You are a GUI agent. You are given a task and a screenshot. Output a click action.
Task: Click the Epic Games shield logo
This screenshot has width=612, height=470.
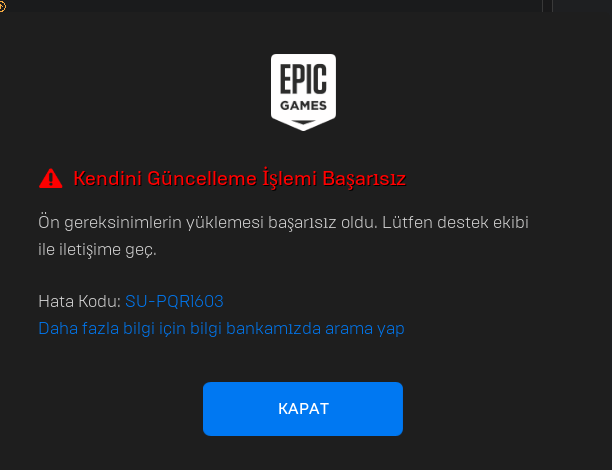[x=303, y=92]
